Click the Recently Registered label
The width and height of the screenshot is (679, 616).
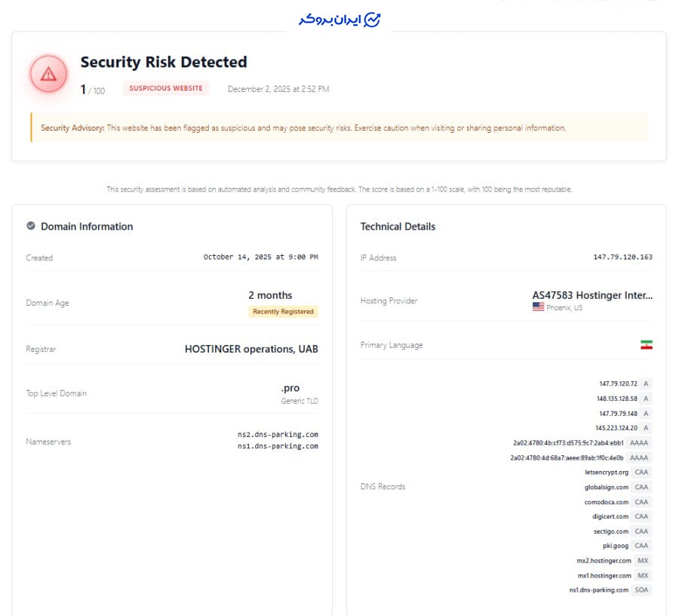coord(283,311)
